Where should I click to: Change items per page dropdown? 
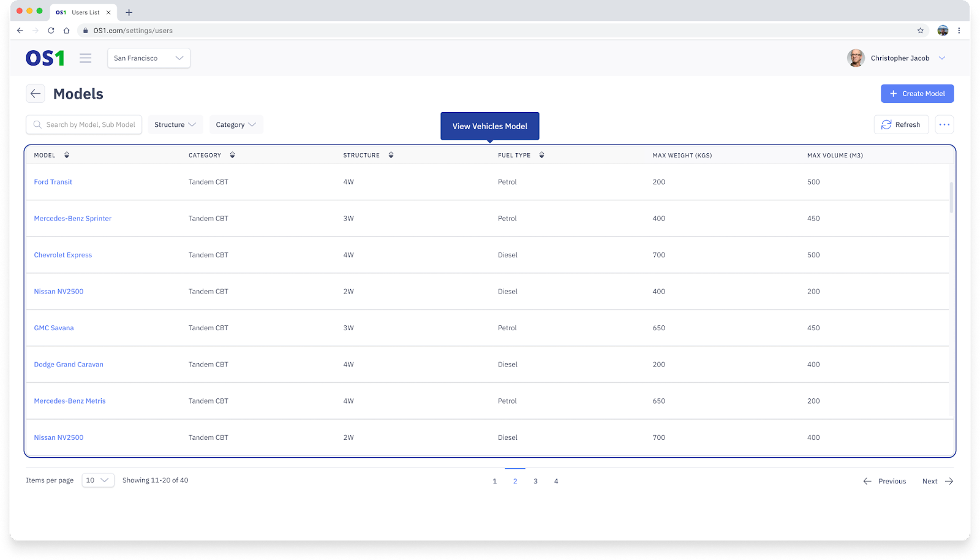pos(97,480)
